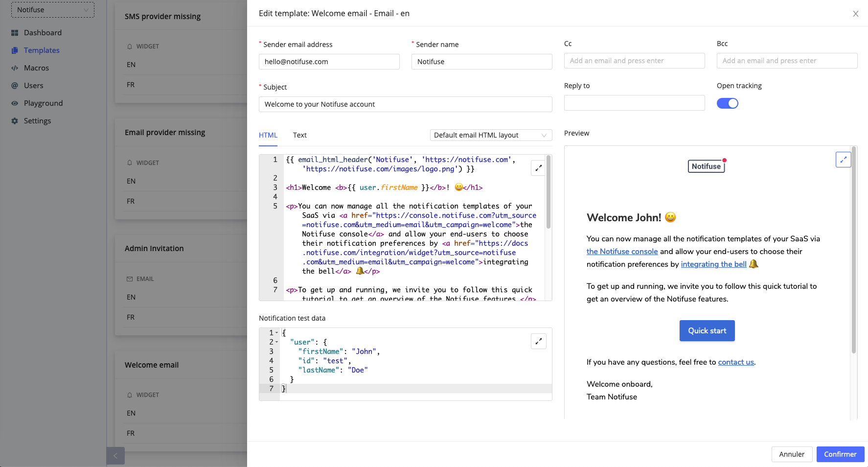
Task: Fold line 1 of the test data JSON
Action: point(277,333)
